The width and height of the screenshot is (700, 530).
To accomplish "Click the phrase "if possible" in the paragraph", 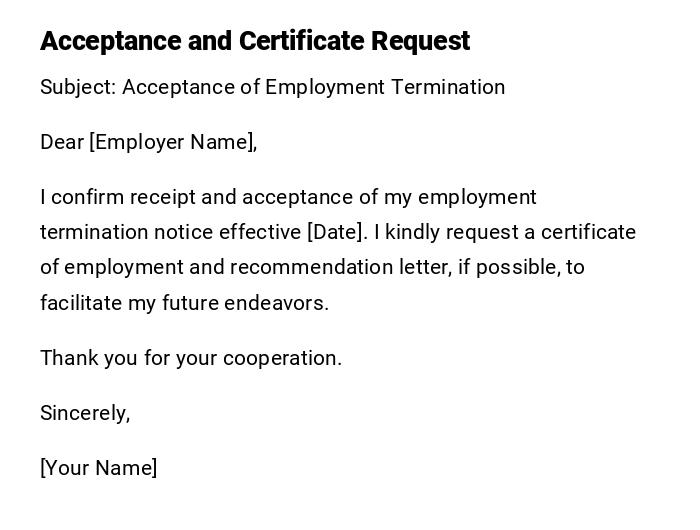I will 508,267.
